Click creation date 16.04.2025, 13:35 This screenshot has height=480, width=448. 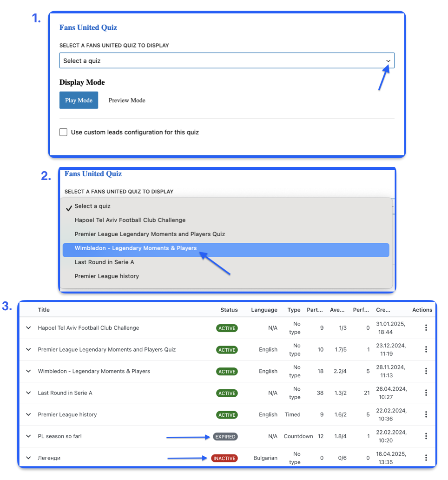click(391, 458)
